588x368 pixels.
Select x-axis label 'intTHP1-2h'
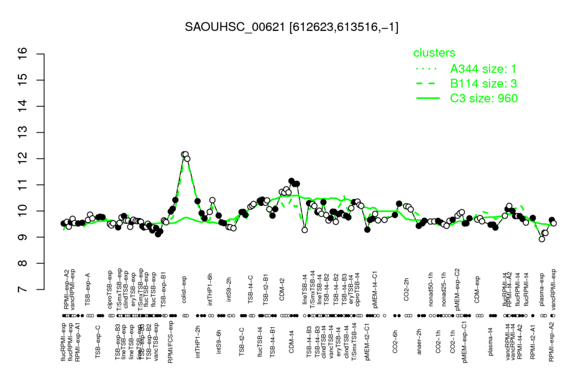198,340
